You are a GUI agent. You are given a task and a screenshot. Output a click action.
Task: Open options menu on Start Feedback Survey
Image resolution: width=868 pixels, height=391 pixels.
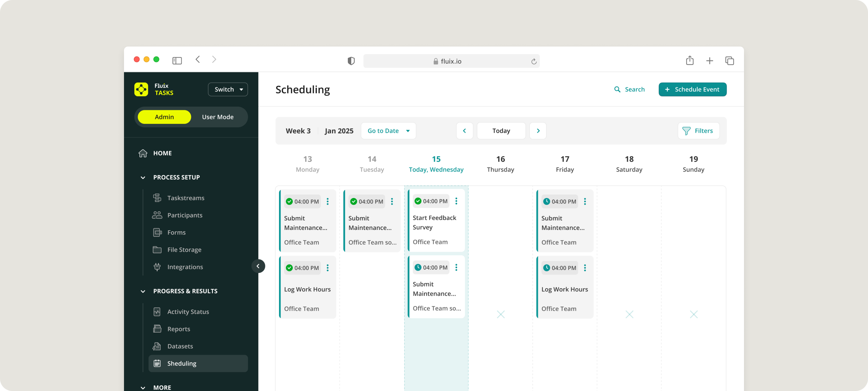coord(456,201)
